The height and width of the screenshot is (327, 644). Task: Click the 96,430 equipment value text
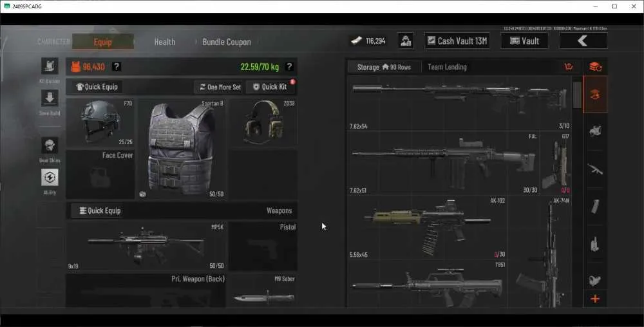tap(93, 66)
